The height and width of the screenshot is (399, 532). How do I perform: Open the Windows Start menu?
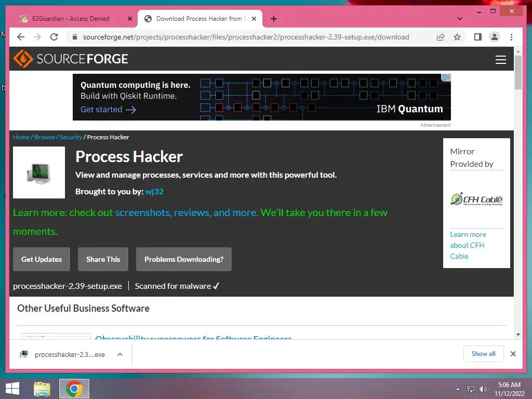coord(12,389)
